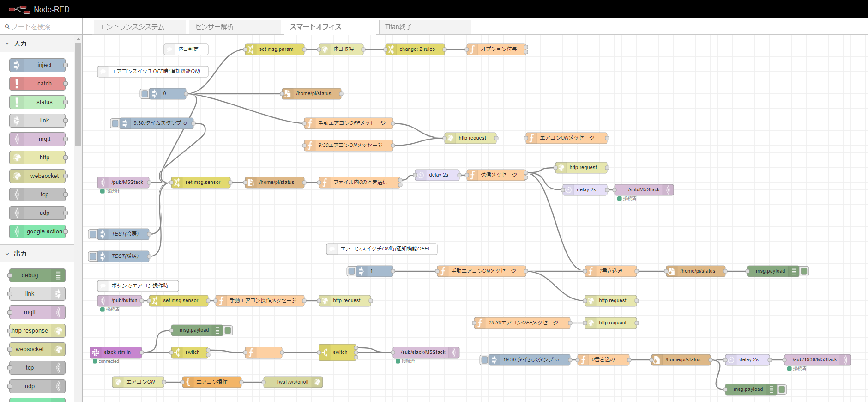Select the google action palette node
This screenshot has width=868, height=402.
tap(38, 231)
